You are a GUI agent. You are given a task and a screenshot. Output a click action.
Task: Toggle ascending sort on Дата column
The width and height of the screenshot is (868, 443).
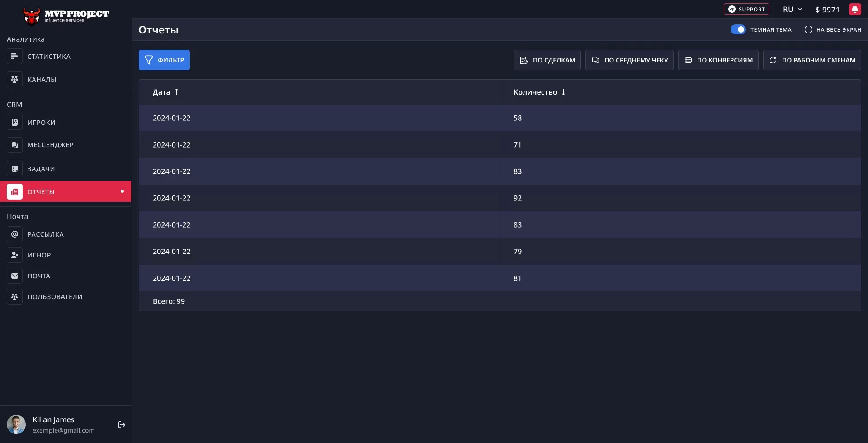click(176, 92)
